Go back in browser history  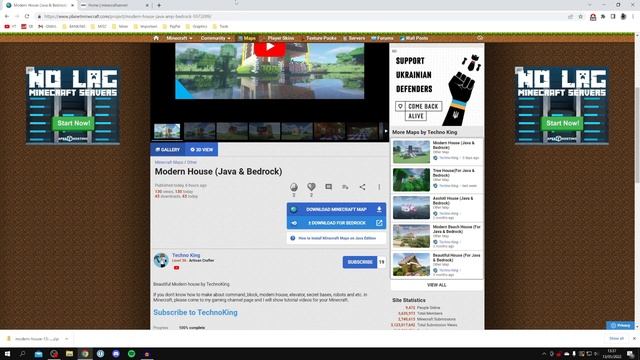coord(7,16)
